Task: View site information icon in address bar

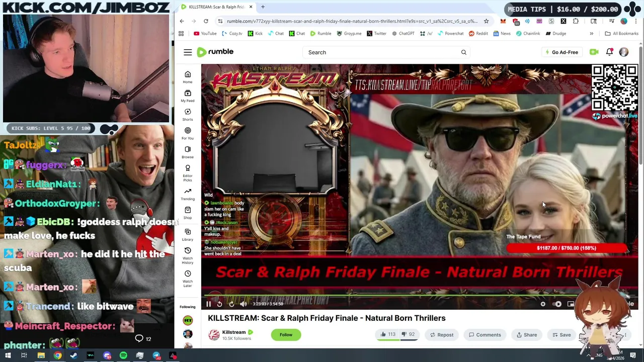Action: pyautogui.click(x=220, y=21)
